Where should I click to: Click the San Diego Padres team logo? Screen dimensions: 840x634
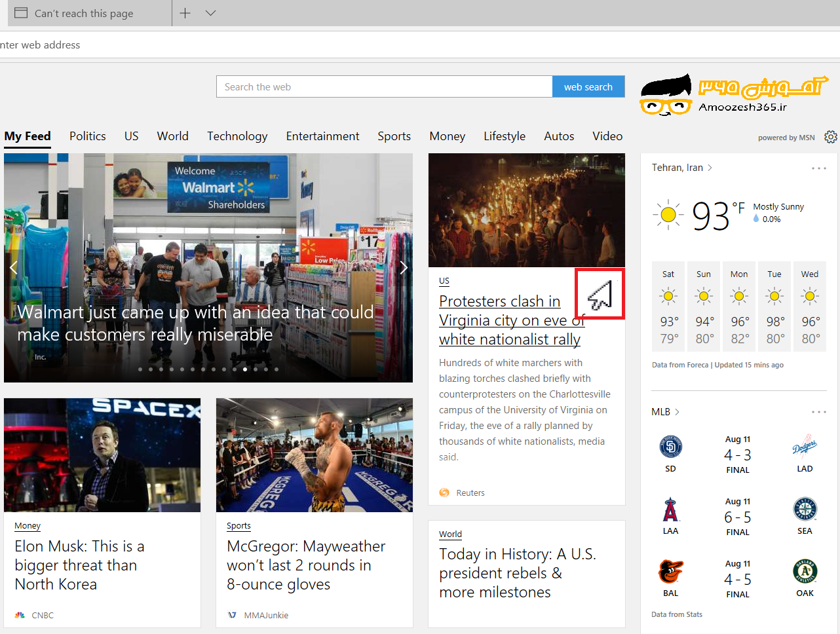(x=670, y=447)
